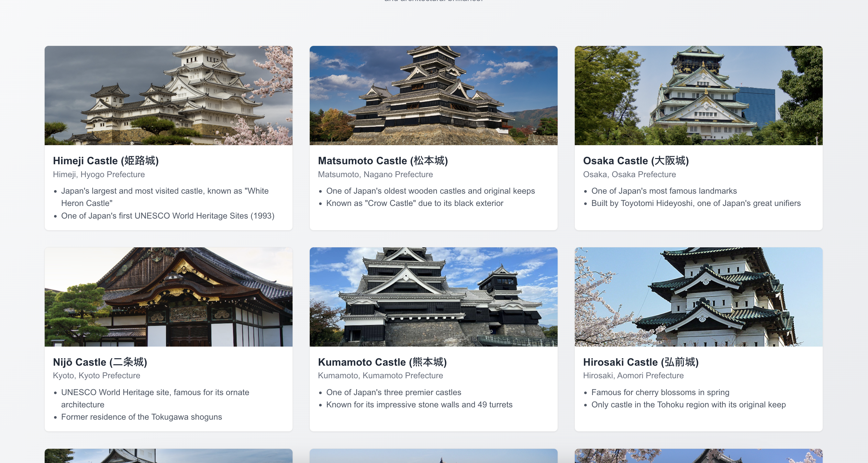This screenshot has height=463, width=868.
Task: Click 'One of Japan's three premier castles'
Action: pos(394,392)
